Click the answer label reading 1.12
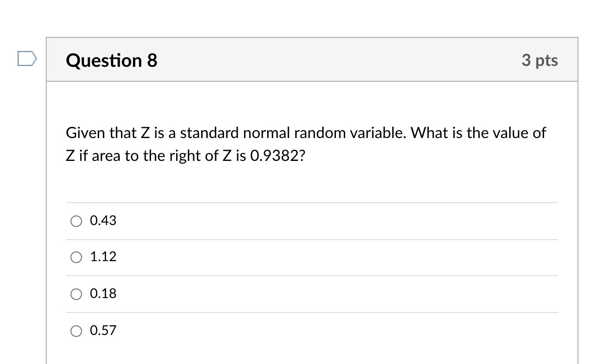 [x=103, y=258]
